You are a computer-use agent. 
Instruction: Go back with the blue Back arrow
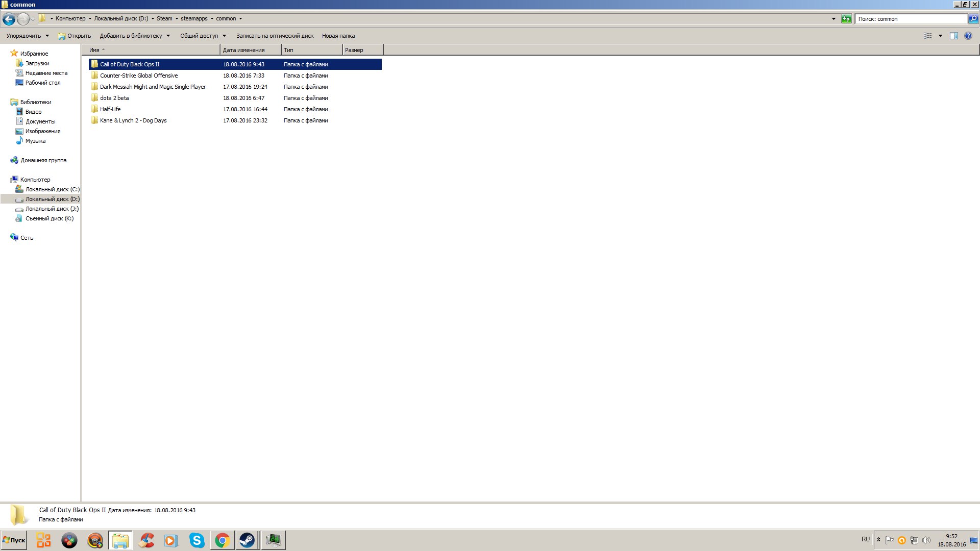point(9,19)
